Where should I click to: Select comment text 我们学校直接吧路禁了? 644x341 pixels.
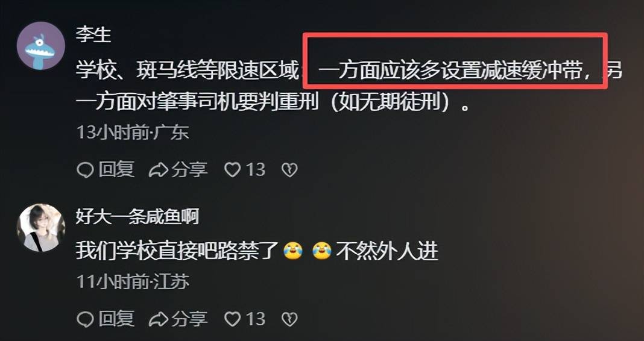point(178,251)
